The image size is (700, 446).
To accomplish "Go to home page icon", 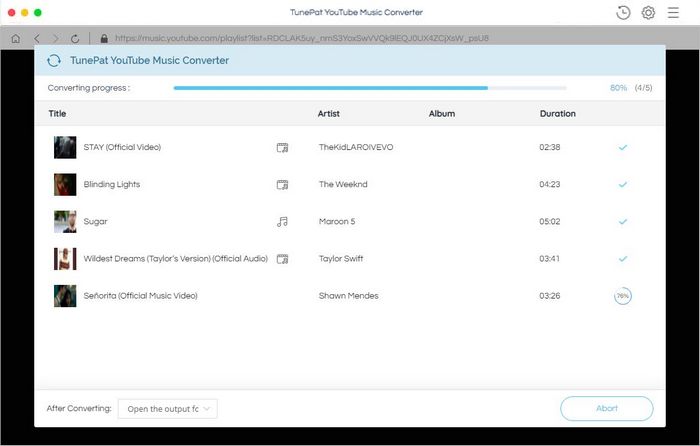I will 16,38.
